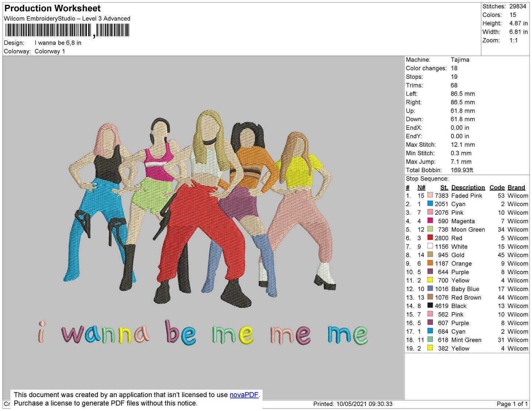This screenshot has width=532, height=411.
Task: Click the Description column header
Action: [468, 187]
